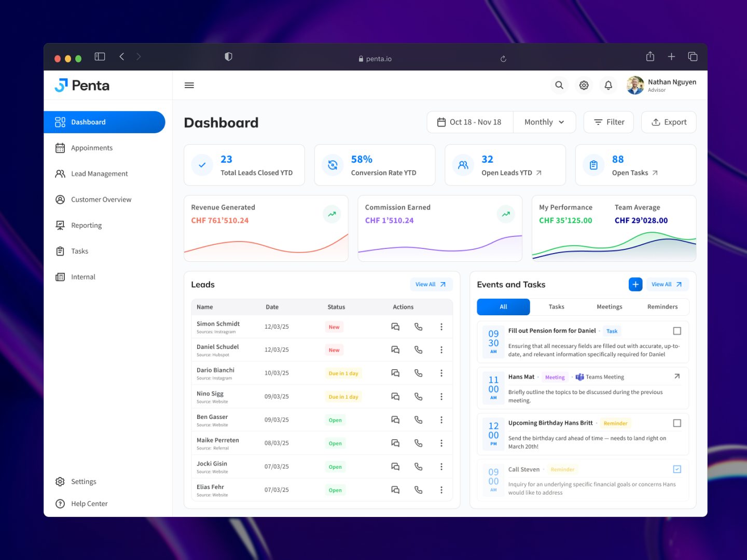Open View All in the Leads panel
Viewport: 747px width, 560px height.
(431, 284)
